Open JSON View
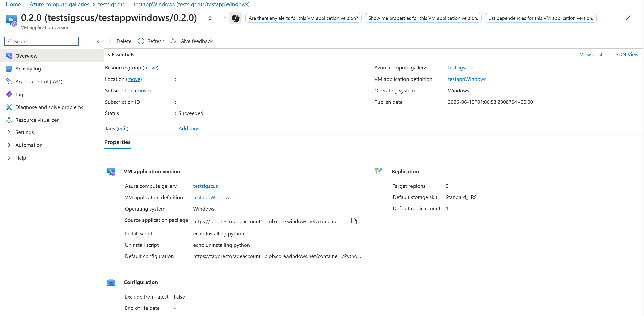 626,54
